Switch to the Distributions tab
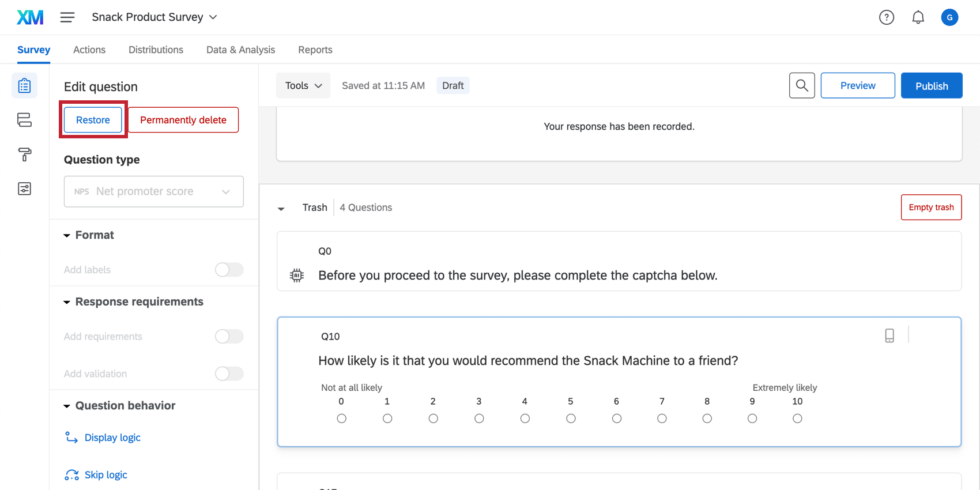 [x=156, y=50]
